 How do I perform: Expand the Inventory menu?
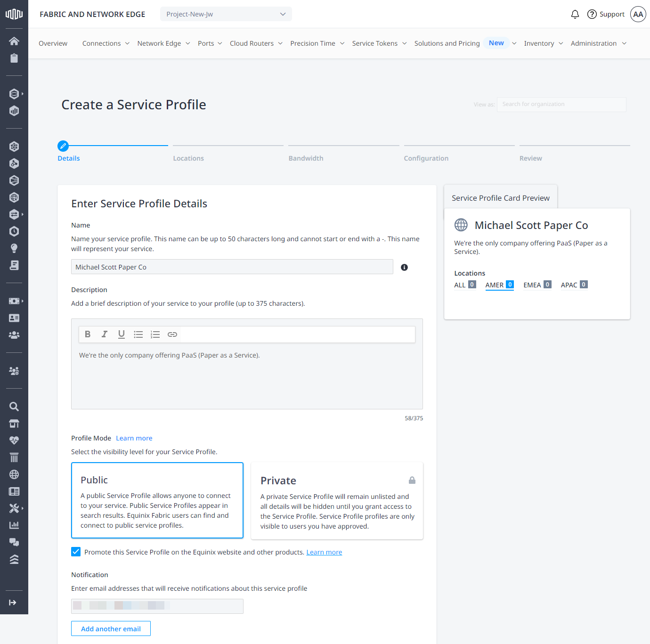click(544, 43)
